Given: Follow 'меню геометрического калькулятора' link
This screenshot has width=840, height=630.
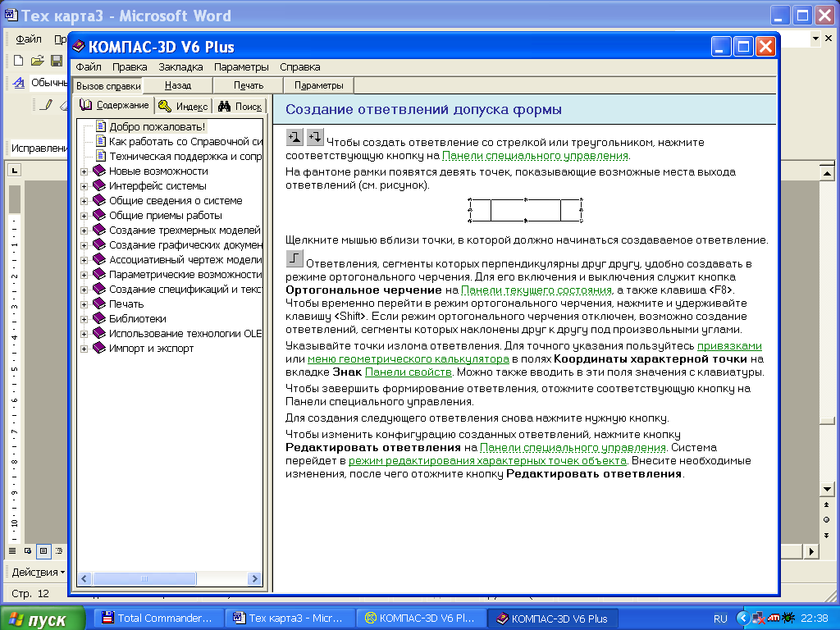Looking at the screenshot, I should [x=409, y=359].
